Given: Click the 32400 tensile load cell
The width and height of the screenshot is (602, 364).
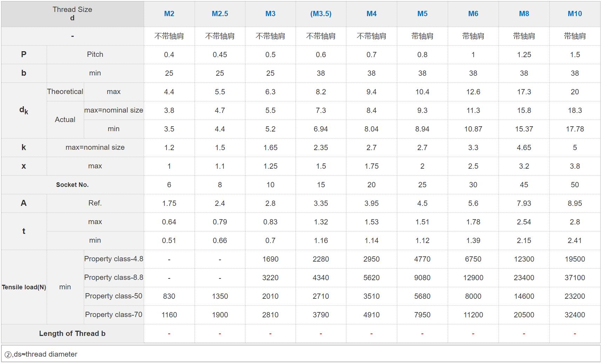Looking at the screenshot, I should point(575,315).
